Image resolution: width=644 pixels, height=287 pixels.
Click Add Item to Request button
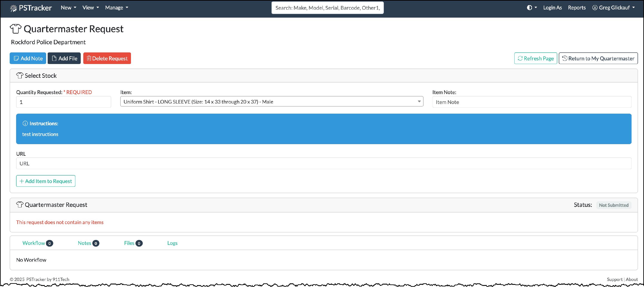46,181
